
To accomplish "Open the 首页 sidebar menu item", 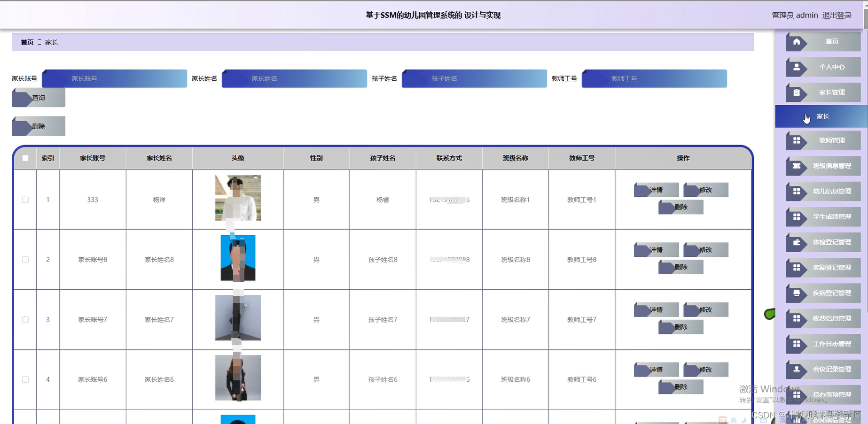I will (823, 41).
